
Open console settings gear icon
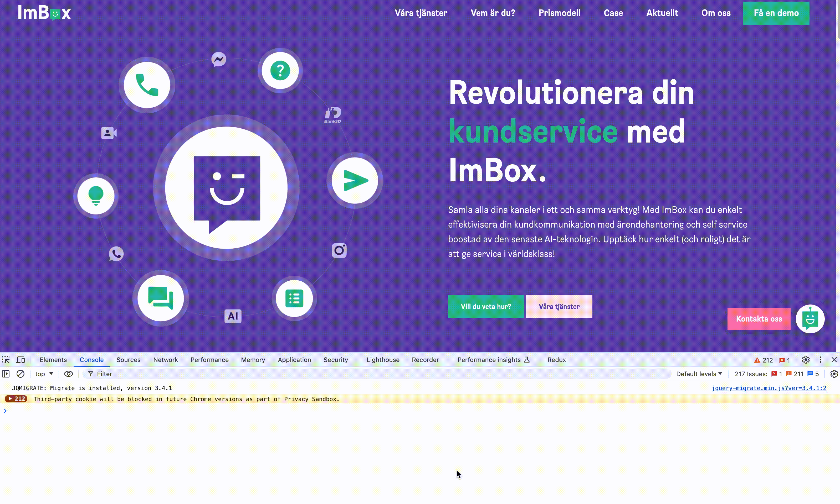pyautogui.click(x=833, y=374)
